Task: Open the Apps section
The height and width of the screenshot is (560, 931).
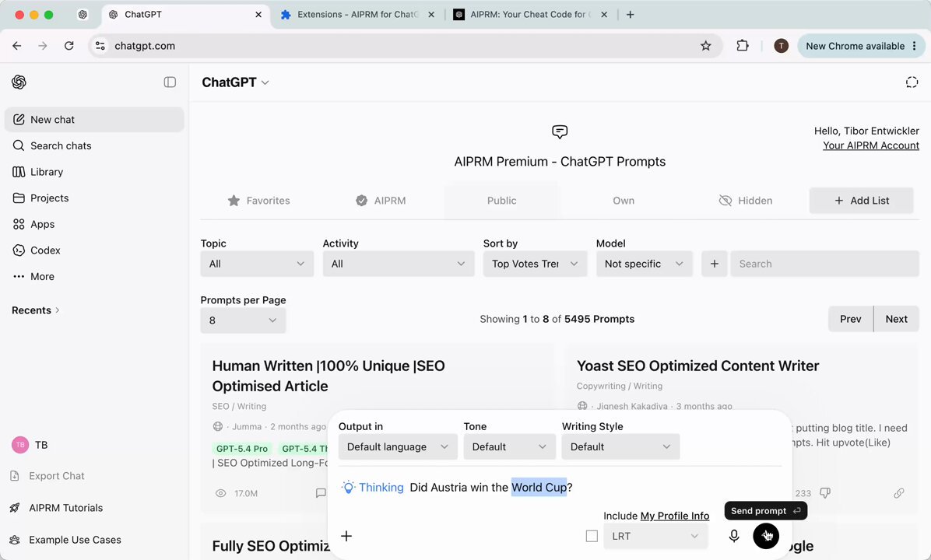Action: [x=94, y=224]
